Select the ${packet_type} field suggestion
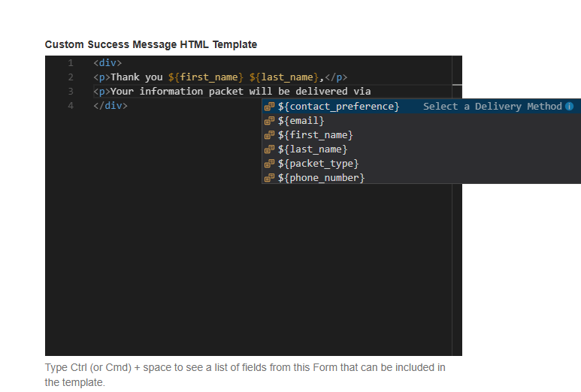Image resolution: width=581 pixels, height=392 pixels. tap(422, 164)
